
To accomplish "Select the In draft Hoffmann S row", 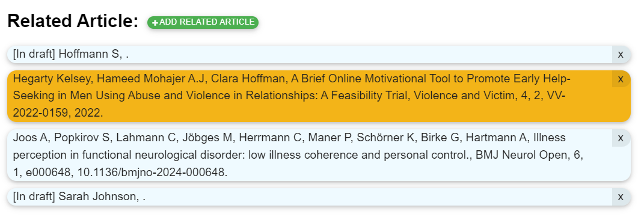I will (310, 55).
